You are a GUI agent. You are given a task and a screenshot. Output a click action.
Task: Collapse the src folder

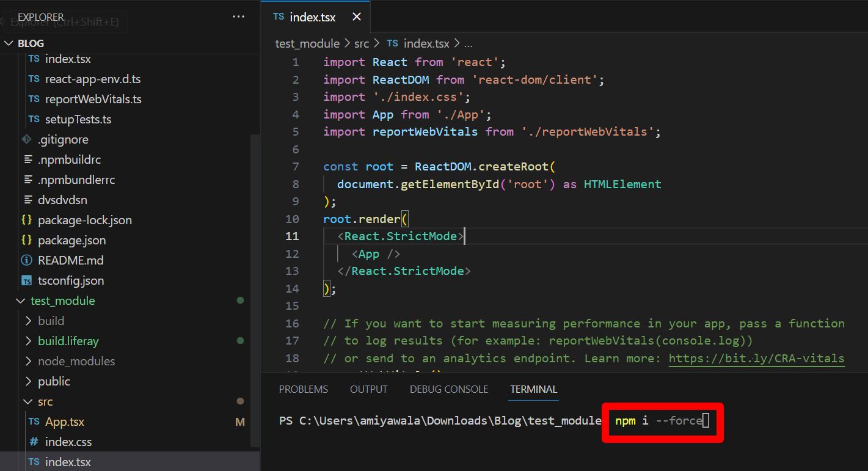pos(45,401)
